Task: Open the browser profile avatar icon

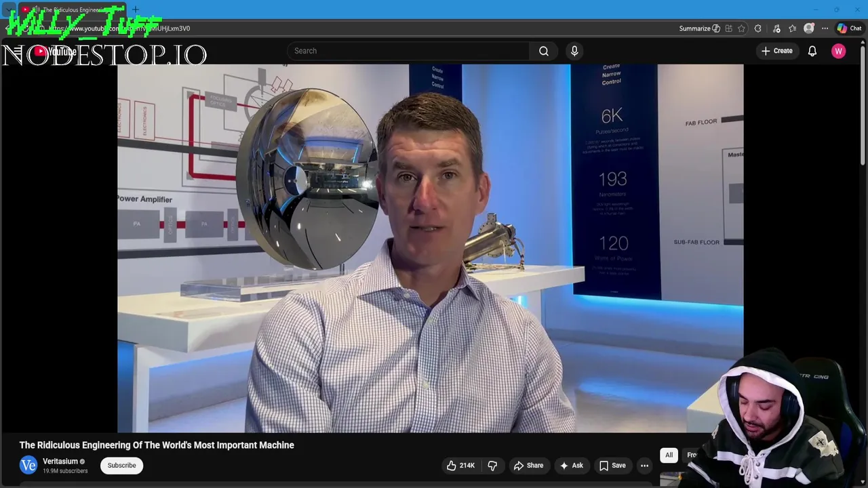Action: pos(808,28)
